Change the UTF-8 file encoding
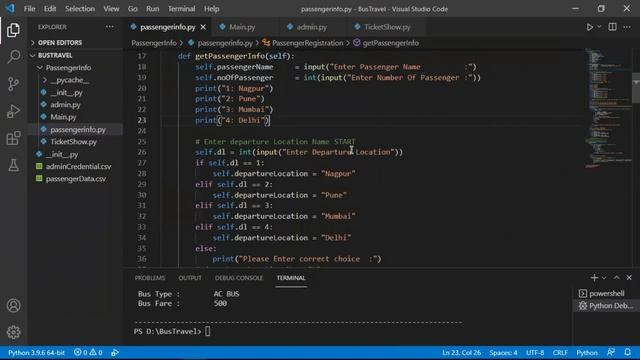This screenshot has height=360, width=640. pos(535,352)
